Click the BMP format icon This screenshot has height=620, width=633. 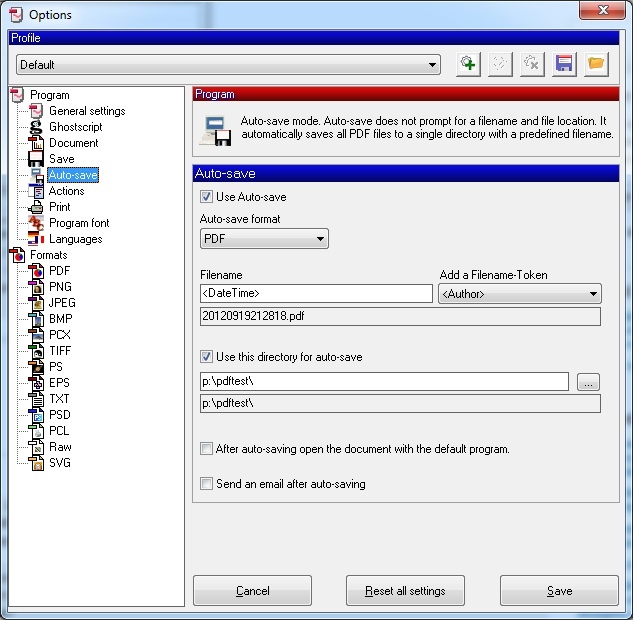[36, 319]
